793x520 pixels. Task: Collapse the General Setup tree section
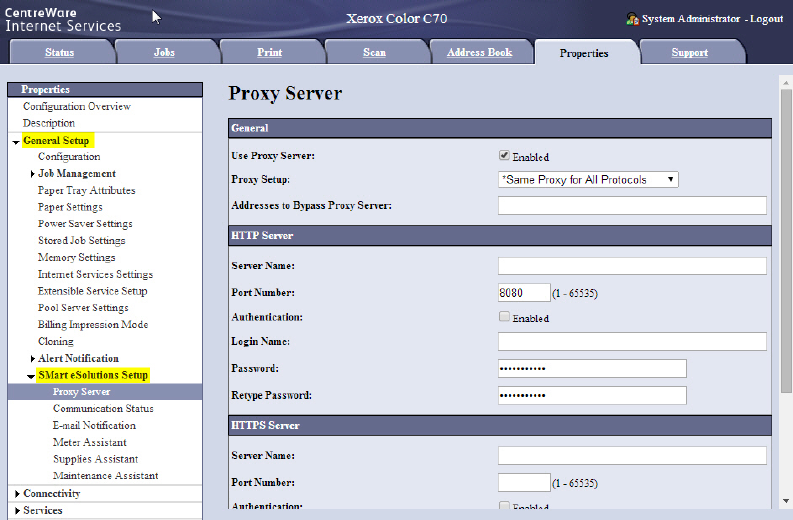pyautogui.click(x=16, y=141)
